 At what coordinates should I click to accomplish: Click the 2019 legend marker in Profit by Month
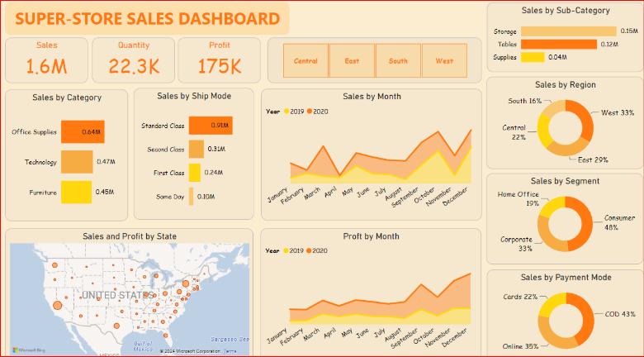tap(286, 250)
